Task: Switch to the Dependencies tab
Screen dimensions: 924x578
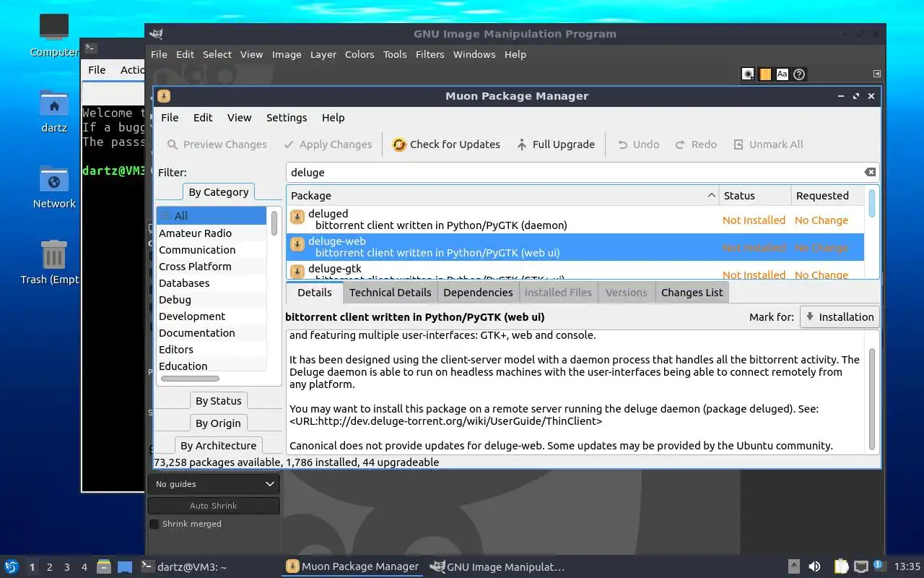Action: pyautogui.click(x=478, y=293)
